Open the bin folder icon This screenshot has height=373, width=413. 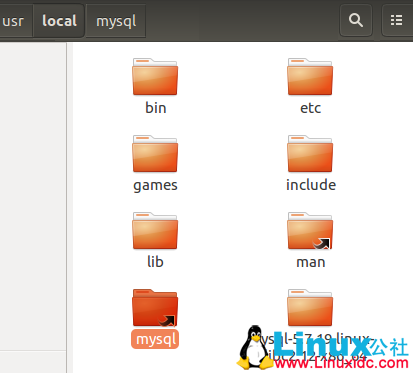[x=155, y=77]
